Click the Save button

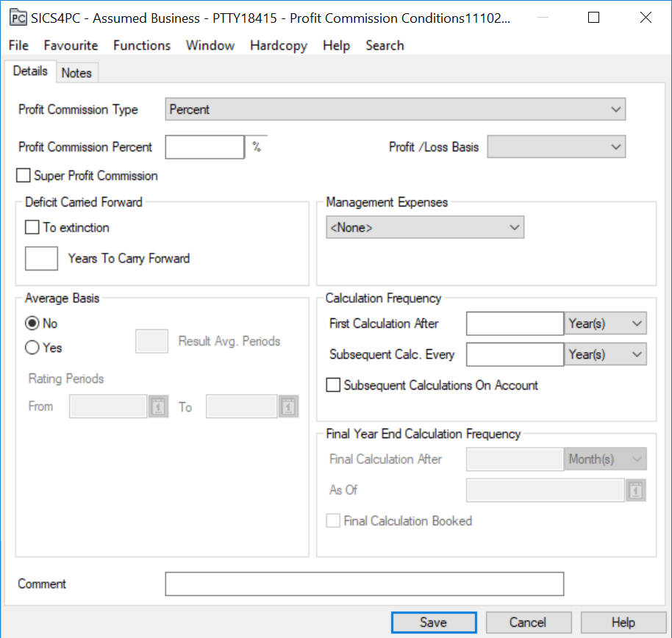433,623
